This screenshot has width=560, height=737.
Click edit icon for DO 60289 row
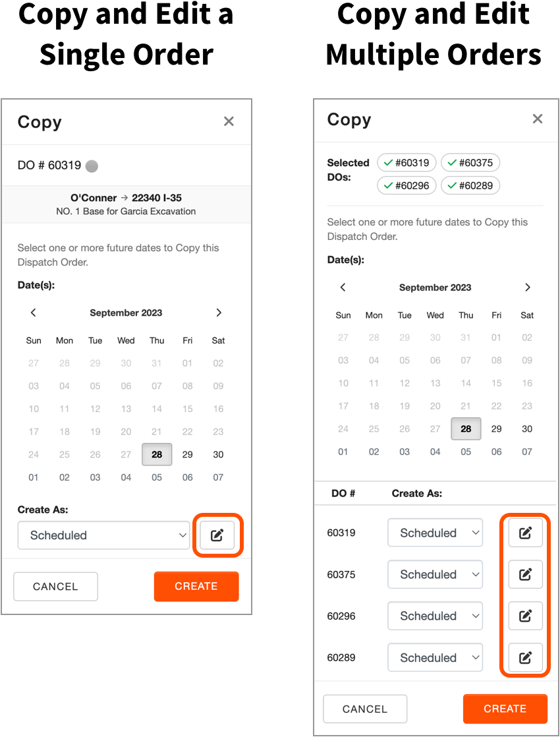tap(525, 658)
